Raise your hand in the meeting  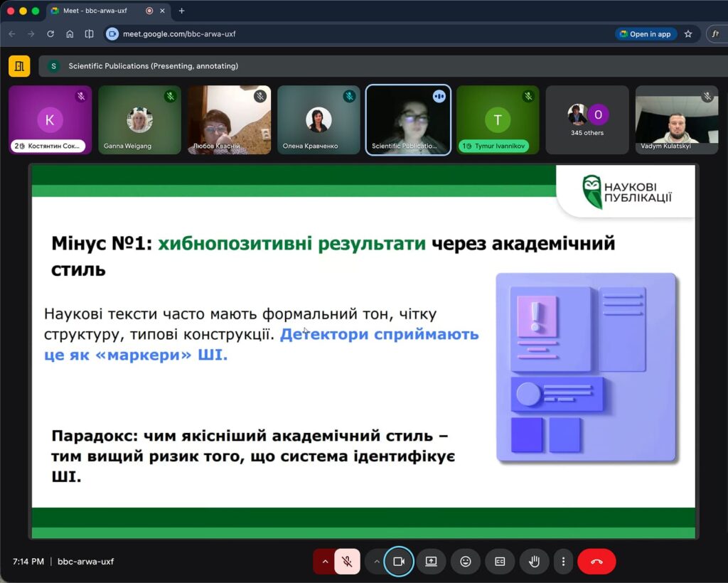click(x=534, y=561)
